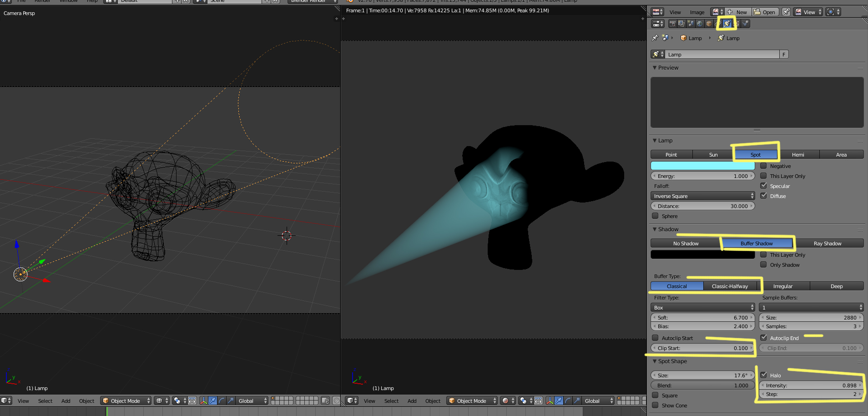Viewport: 868px width, 416px height.
Task: Open the Filter Type Box dropdown
Action: coord(702,308)
